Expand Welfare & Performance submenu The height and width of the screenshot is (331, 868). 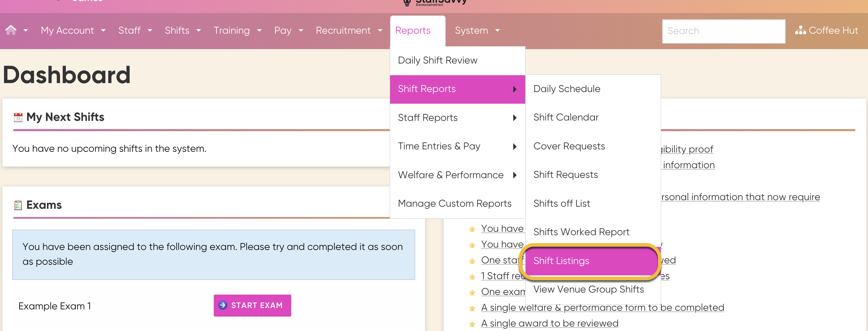[x=458, y=175]
